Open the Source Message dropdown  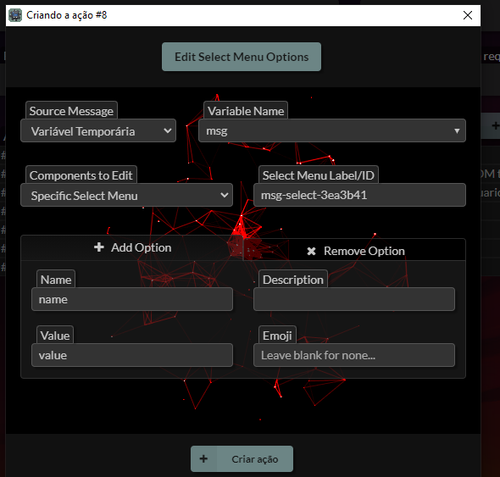(x=98, y=131)
